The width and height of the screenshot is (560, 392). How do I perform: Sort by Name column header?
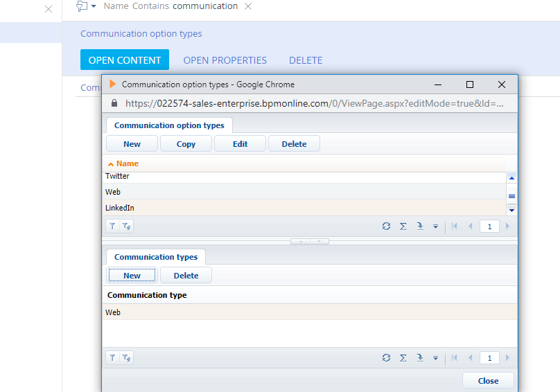pyautogui.click(x=128, y=163)
